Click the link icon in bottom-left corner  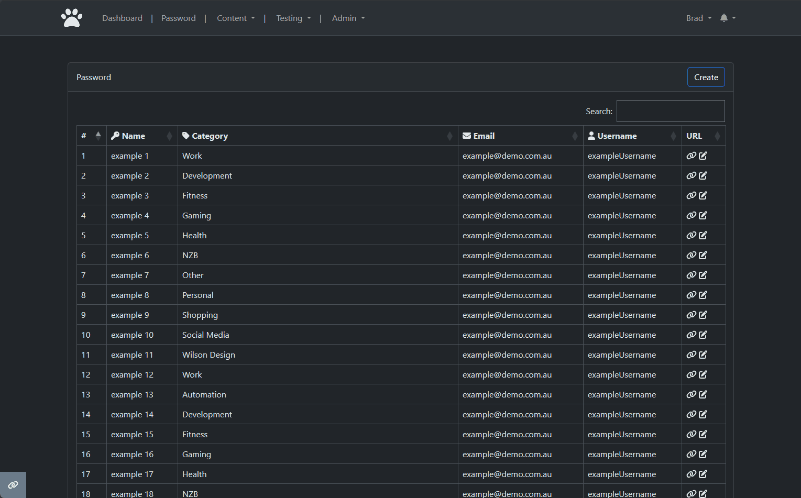(13, 485)
